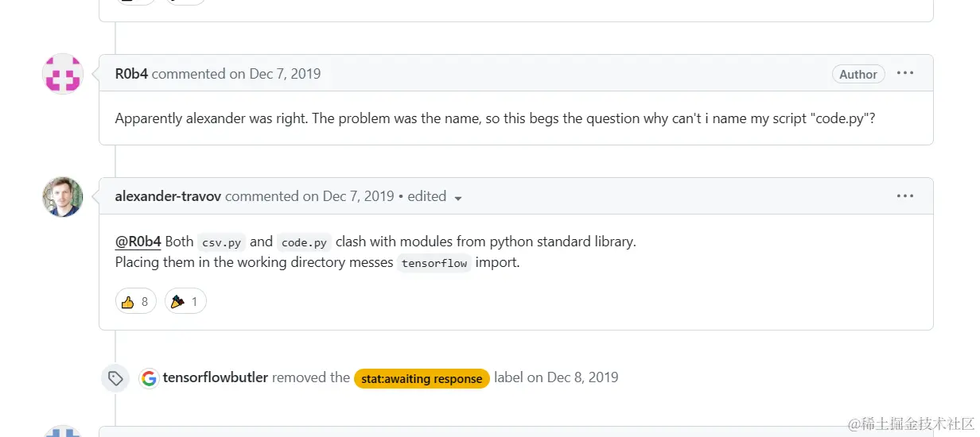Viewport: 980px width, 437px height.
Task: Click the R0b4 username link
Action: [131, 74]
